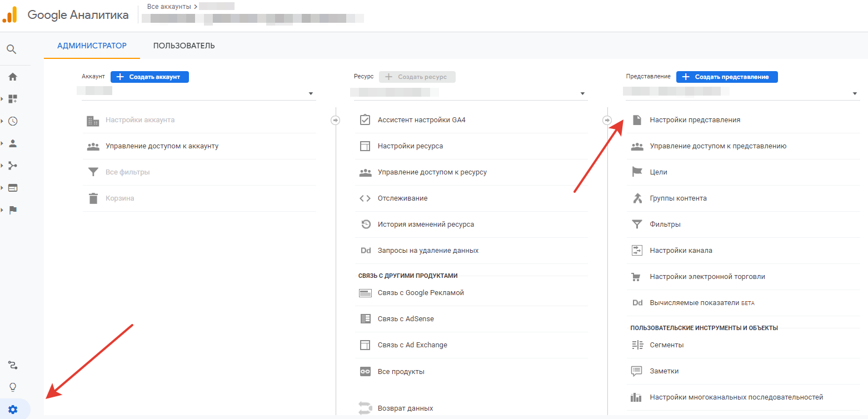Expand the View selection dropdown arrow
The width and height of the screenshot is (868, 419).
855,94
